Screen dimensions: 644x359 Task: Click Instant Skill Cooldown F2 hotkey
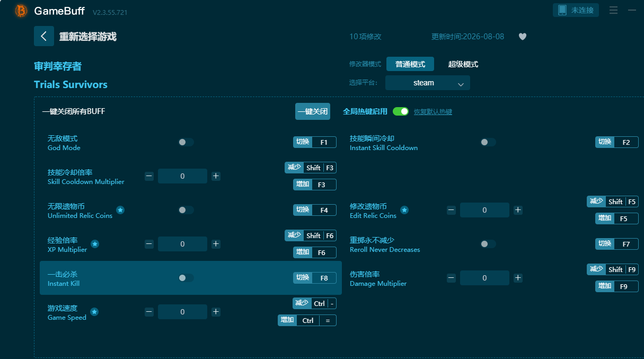pyautogui.click(x=617, y=142)
